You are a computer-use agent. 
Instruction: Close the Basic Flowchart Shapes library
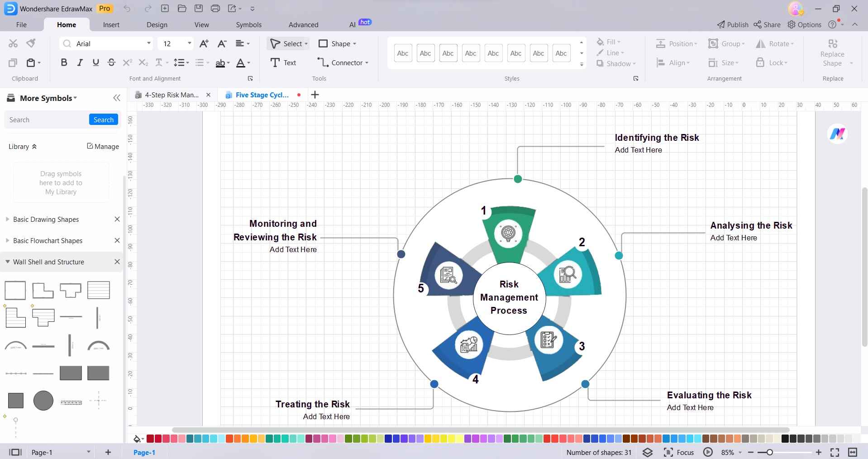(x=117, y=240)
